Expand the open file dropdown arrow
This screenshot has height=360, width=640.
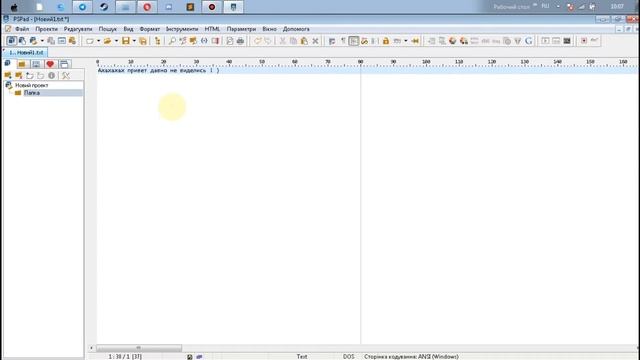click(x=116, y=41)
